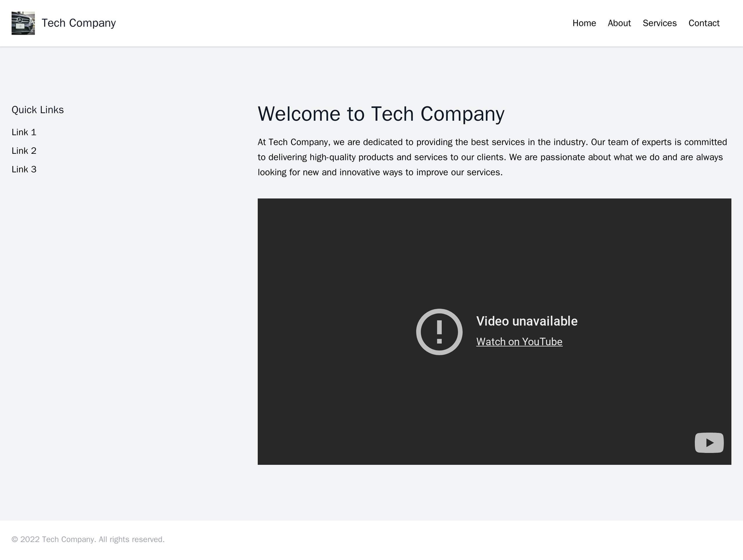This screenshot has height=560, width=743.
Task: Click Link 1 under Quick Links
Action: pyautogui.click(x=24, y=132)
